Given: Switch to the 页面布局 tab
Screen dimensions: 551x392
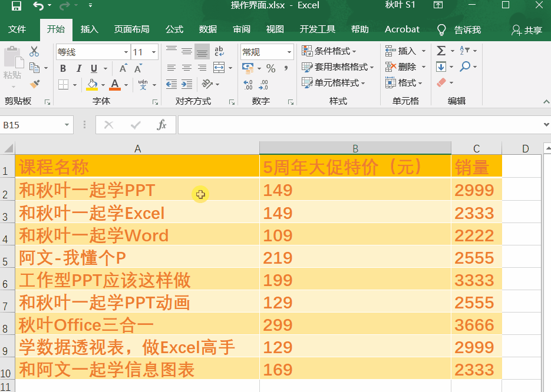Looking at the screenshot, I should [132, 29].
